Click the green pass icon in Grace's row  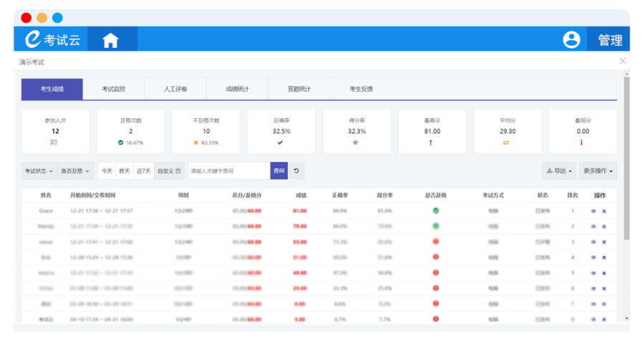(x=436, y=211)
